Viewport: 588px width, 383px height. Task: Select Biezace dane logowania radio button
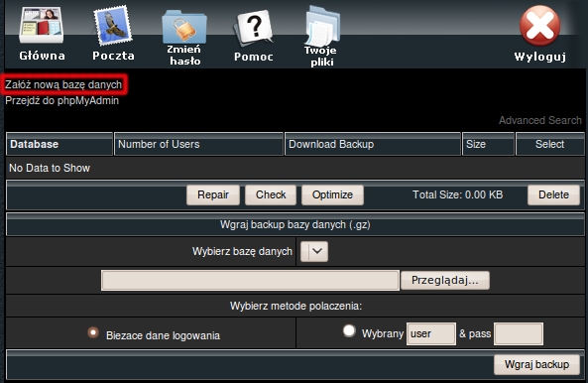click(93, 332)
